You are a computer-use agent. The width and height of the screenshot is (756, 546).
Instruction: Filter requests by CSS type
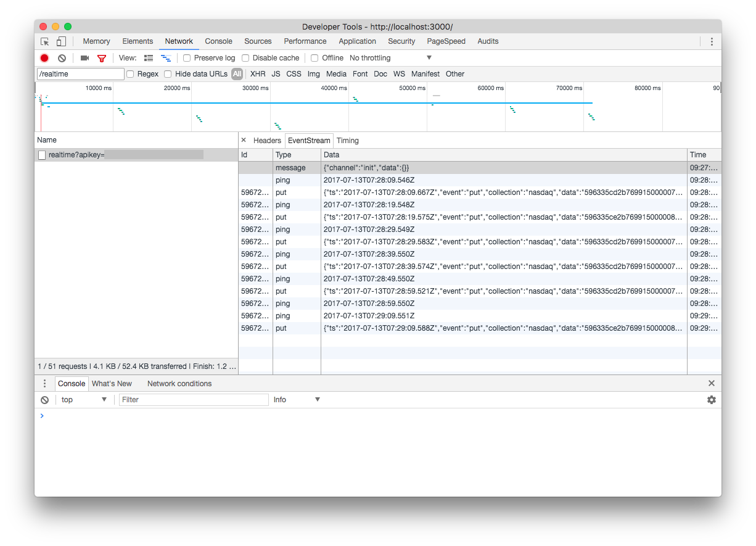(x=294, y=74)
